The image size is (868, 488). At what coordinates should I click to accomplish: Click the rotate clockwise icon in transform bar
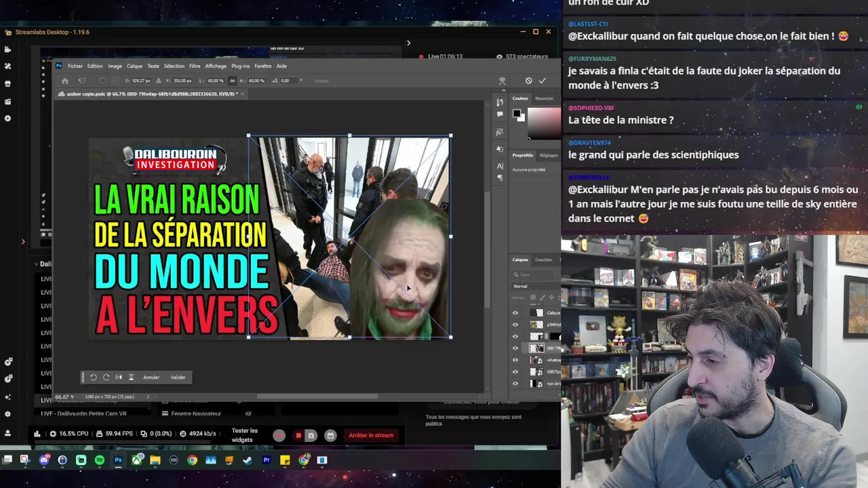[x=106, y=378]
